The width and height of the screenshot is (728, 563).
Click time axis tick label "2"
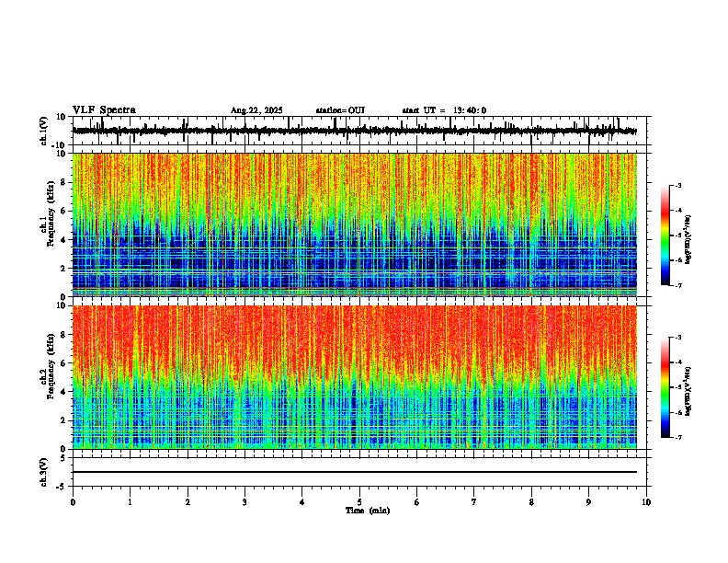(188, 502)
